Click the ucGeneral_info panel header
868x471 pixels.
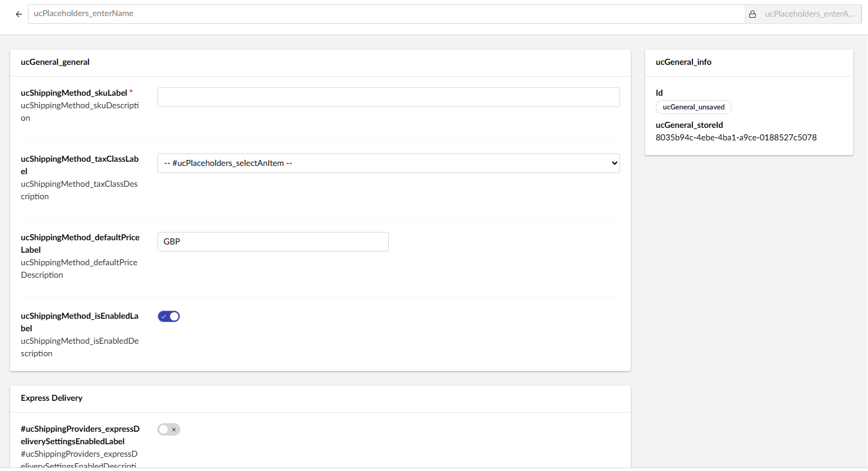[x=683, y=62]
